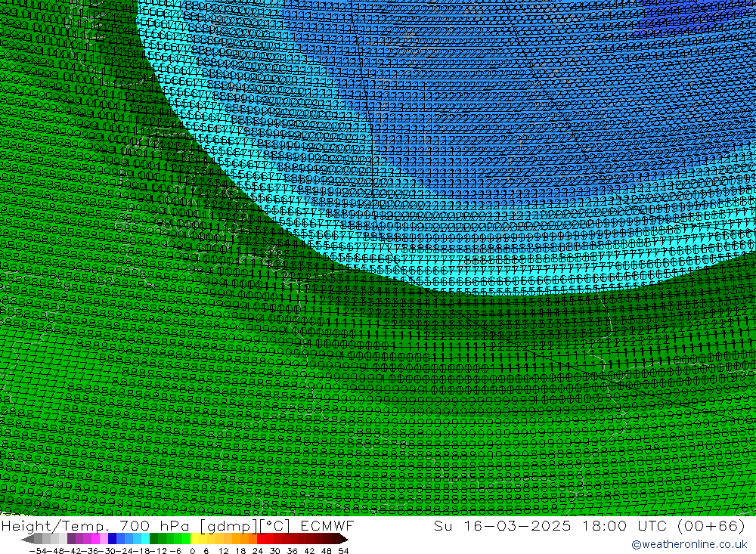756x554 pixels.
Task: Click the gray left arrow of the colorbar
Action: point(27,539)
